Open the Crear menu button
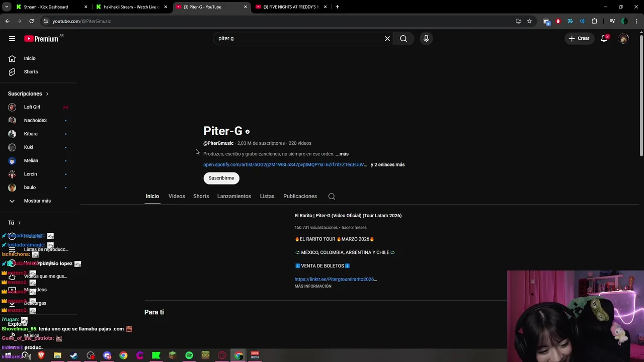644x362 pixels. point(579,39)
